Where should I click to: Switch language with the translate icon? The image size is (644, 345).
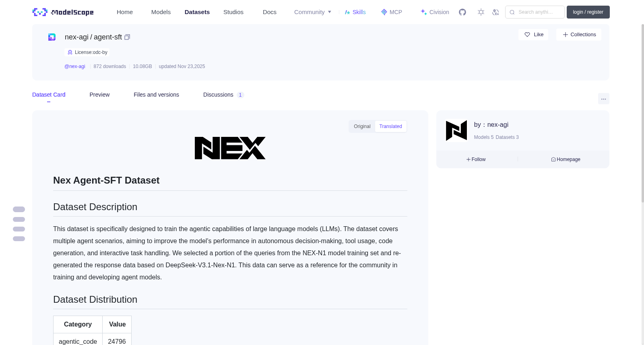pos(495,12)
